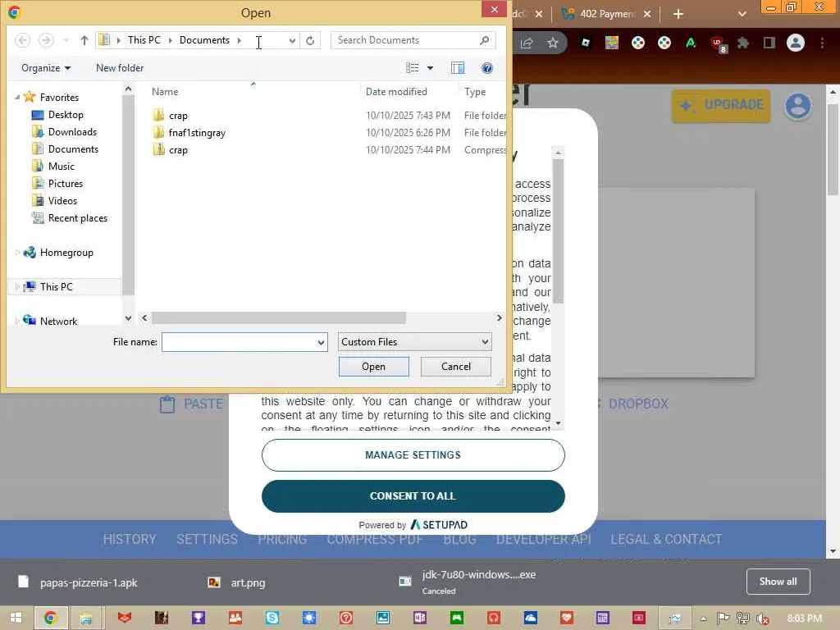Click the search magnifier in Search Documents
The height and width of the screenshot is (630, 840).
pyautogui.click(x=484, y=40)
